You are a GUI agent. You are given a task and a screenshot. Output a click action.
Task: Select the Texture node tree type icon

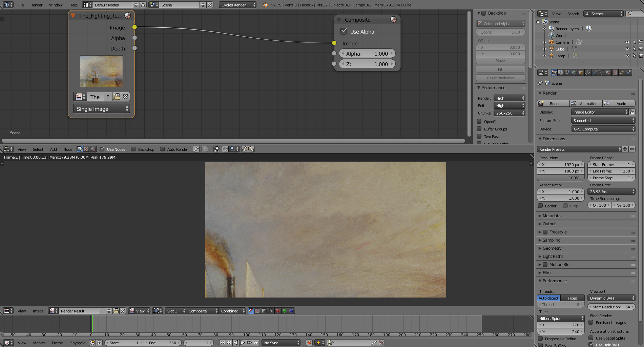tap(87, 149)
